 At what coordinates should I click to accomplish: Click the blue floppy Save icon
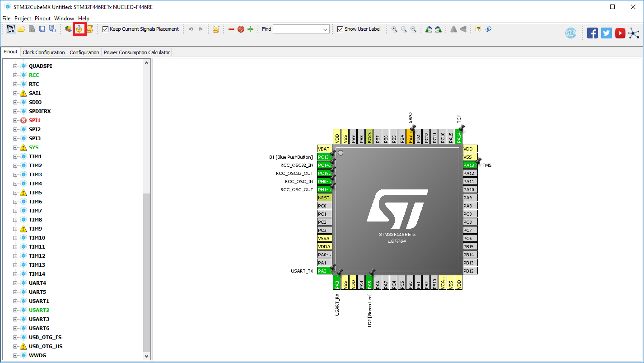point(42,29)
